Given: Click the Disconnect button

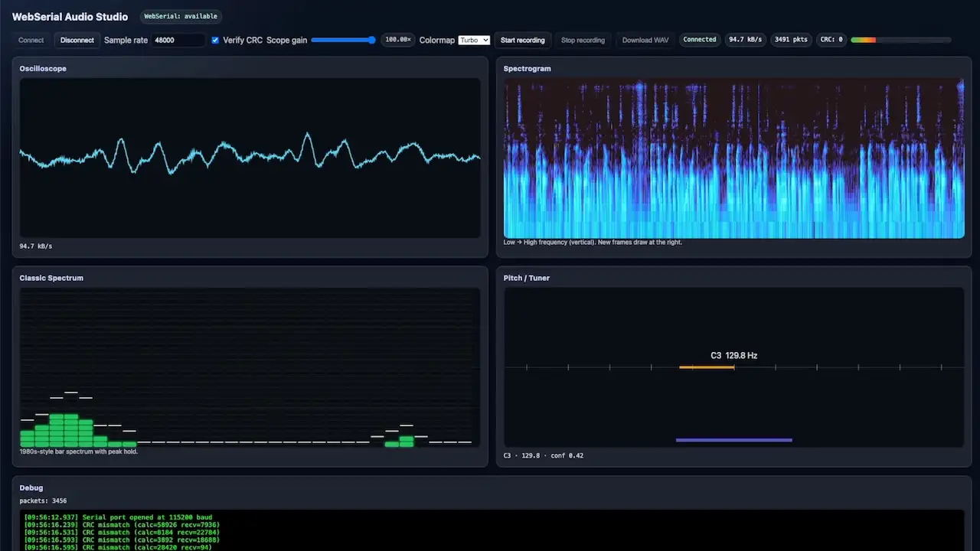Looking at the screenshot, I should click(77, 40).
